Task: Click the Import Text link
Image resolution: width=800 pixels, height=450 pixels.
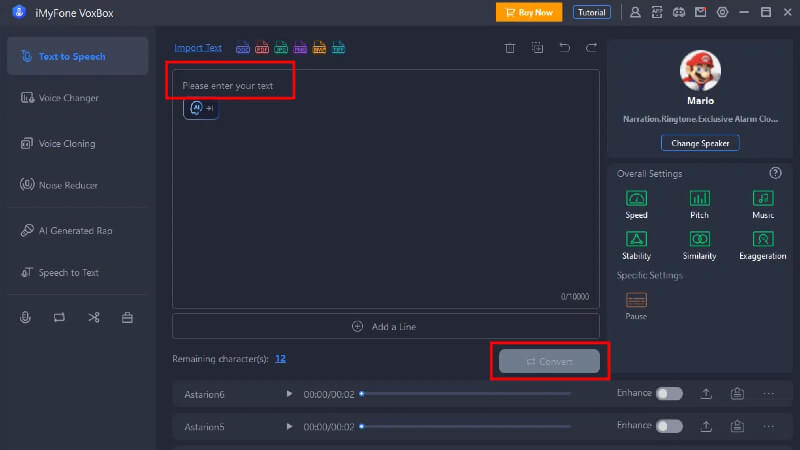Action: click(x=198, y=48)
